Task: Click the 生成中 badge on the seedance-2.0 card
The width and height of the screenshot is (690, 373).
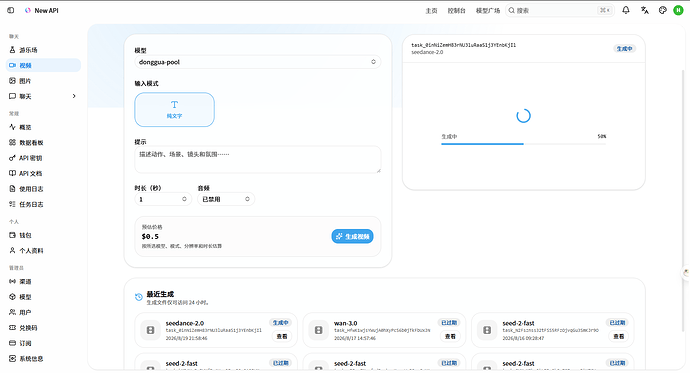Action: click(x=280, y=322)
